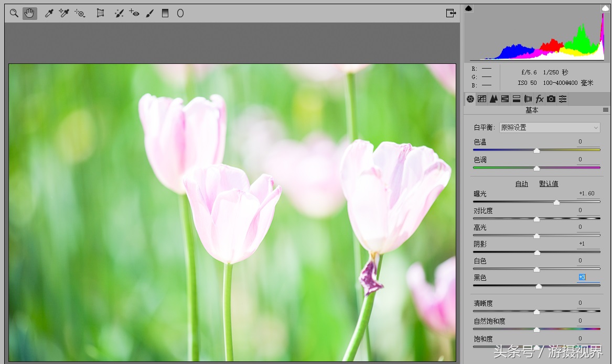Viewport: 612px width, 364px height.
Task: Toggle the highlight clipping warning in histogram
Action: pos(605,8)
